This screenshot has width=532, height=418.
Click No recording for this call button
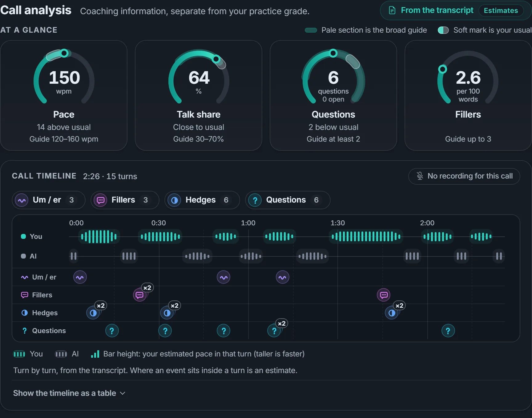(464, 176)
